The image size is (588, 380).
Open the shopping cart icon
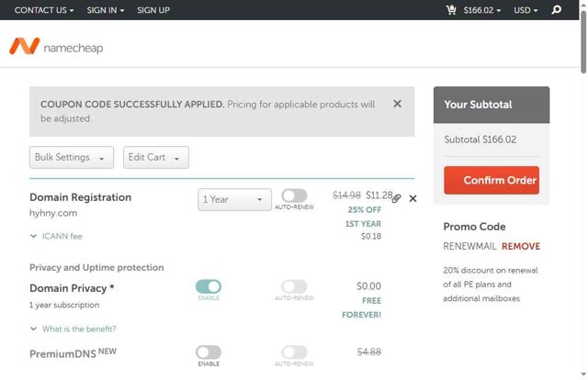(451, 10)
